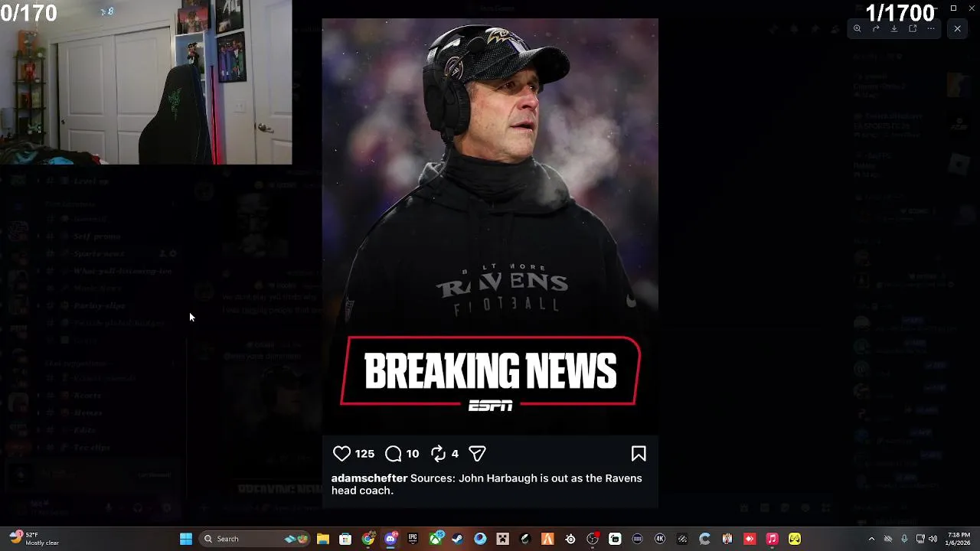This screenshot has height=551, width=980.
Task: Open the three-dot more options menu
Action: [x=931, y=29]
